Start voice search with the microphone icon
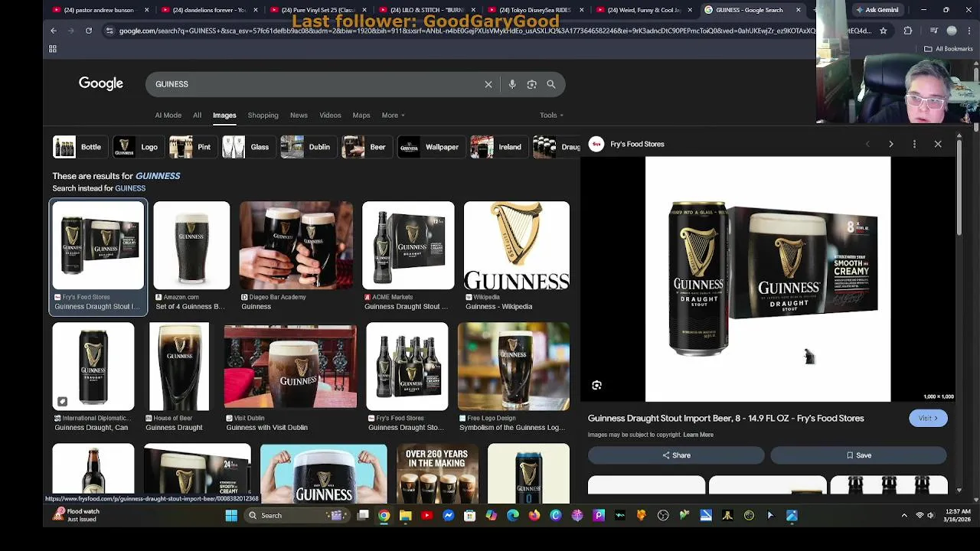This screenshot has width=980, height=551. click(x=512, y=84)
